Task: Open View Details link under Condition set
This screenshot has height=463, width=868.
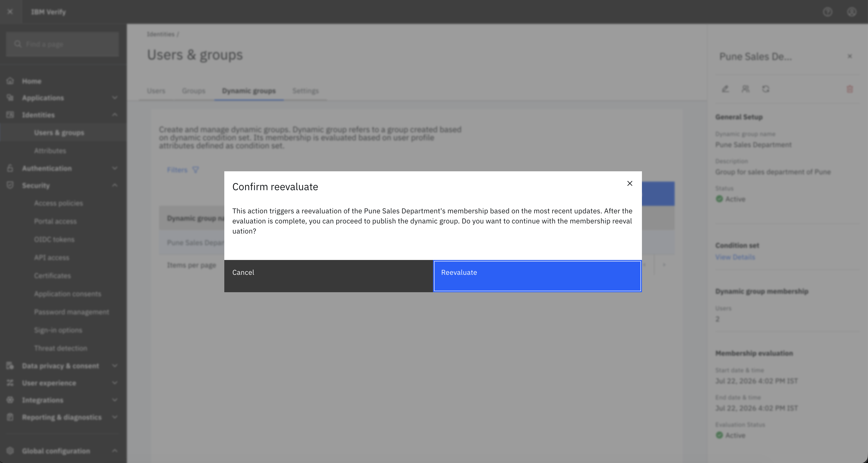Action: [735, 257]
